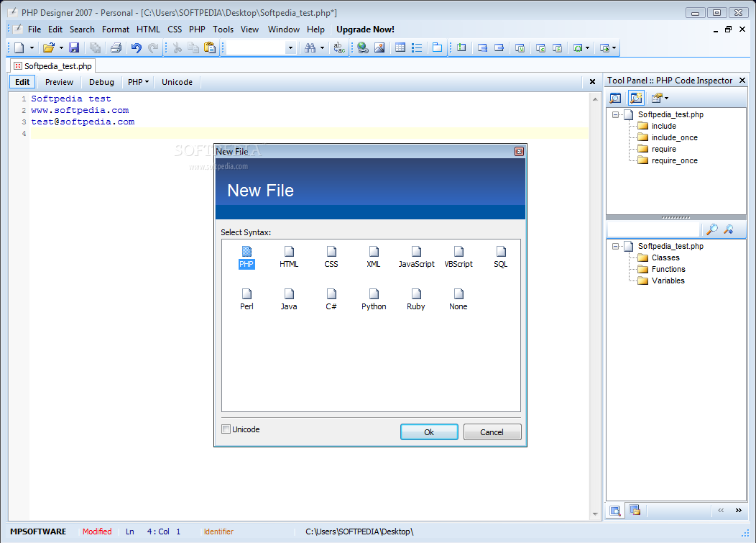The width and height of the screenshot is (756, 543).
Task: Click the highlighted second Code Inspector icon
Action: 637,98
